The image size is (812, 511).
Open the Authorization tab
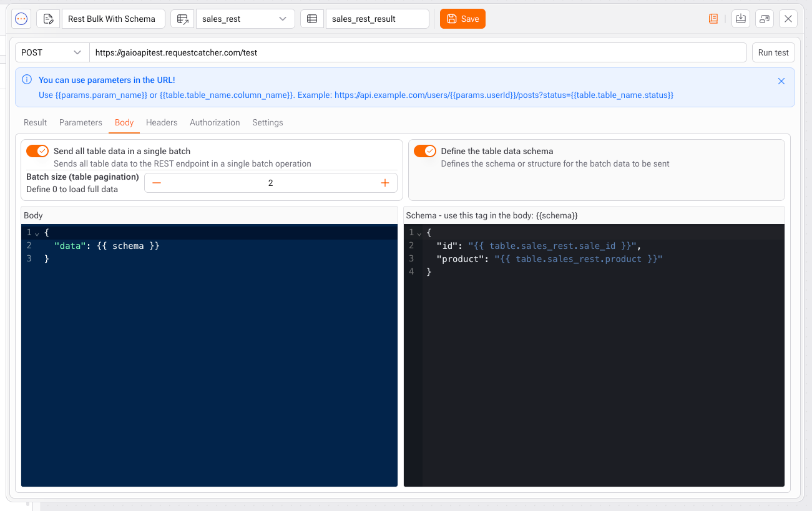click(215, 122)
